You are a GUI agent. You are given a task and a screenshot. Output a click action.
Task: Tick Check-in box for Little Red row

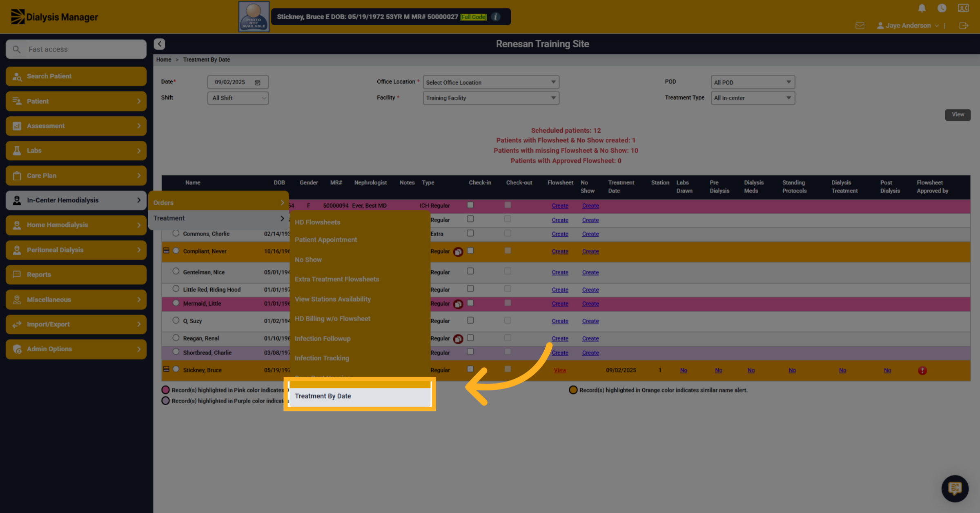point(470,289)
